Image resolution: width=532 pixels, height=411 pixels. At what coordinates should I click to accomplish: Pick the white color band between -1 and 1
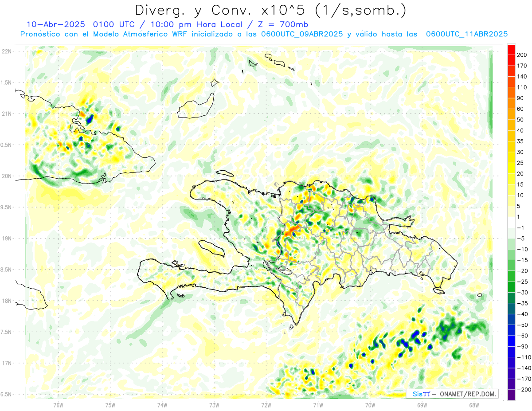[x=512, y=223]
